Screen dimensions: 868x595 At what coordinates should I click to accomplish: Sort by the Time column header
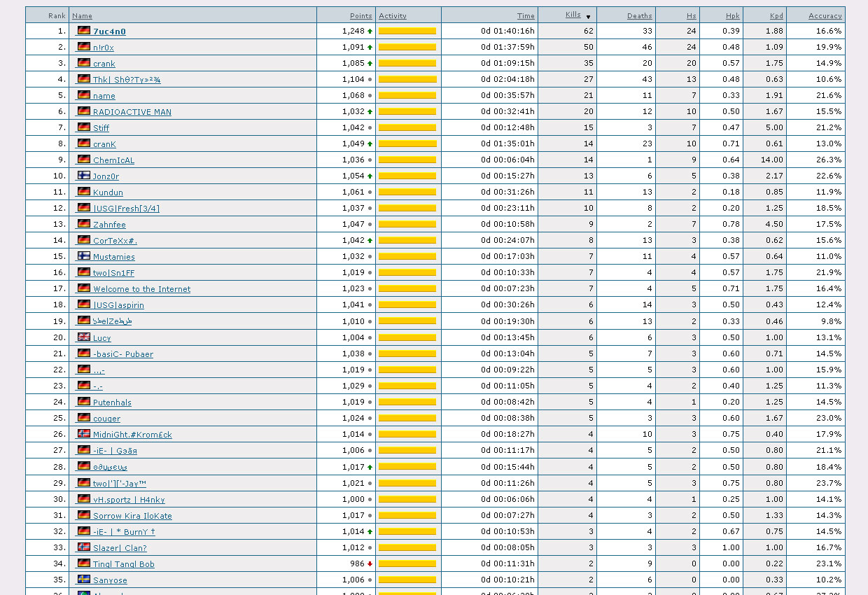(526, 15)
